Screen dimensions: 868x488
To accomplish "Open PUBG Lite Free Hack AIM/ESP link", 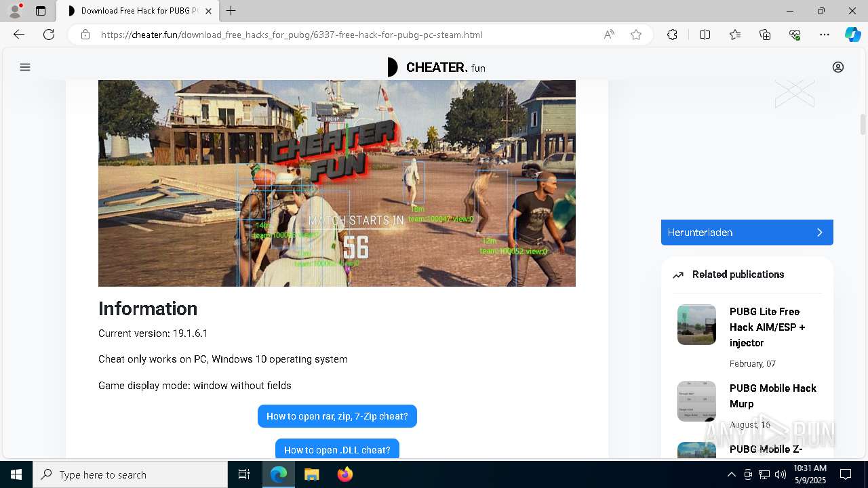I will pos(768,327).
